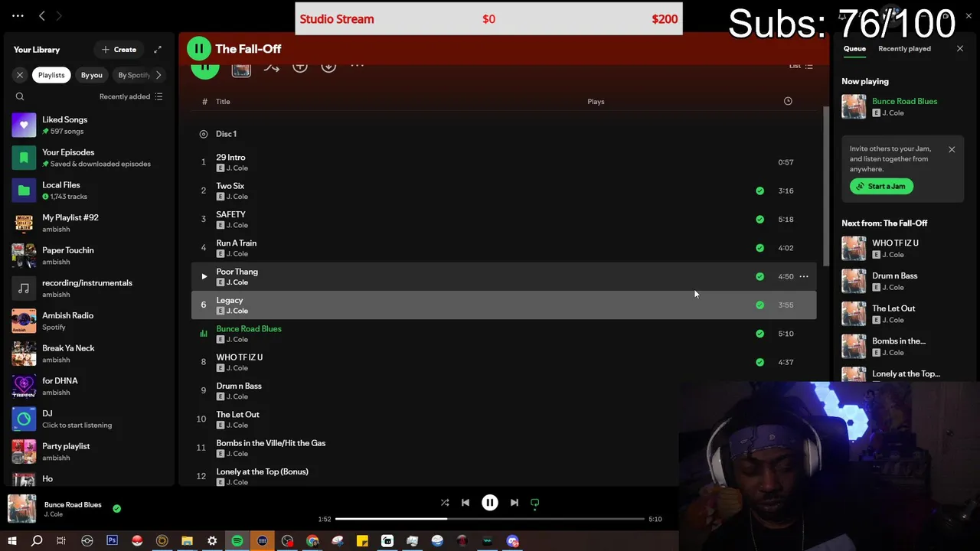Open the Paper Touchin playlist

[x=89, y=256]
